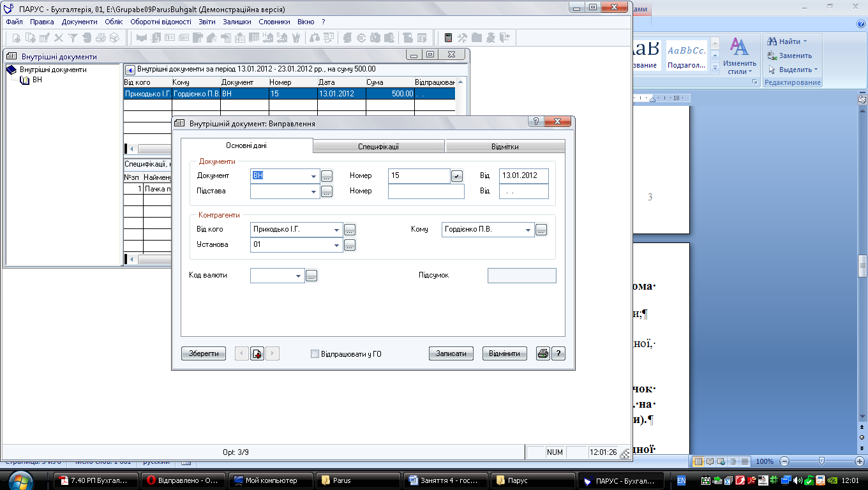Click the Сума column header

click(x=389, y=82)
